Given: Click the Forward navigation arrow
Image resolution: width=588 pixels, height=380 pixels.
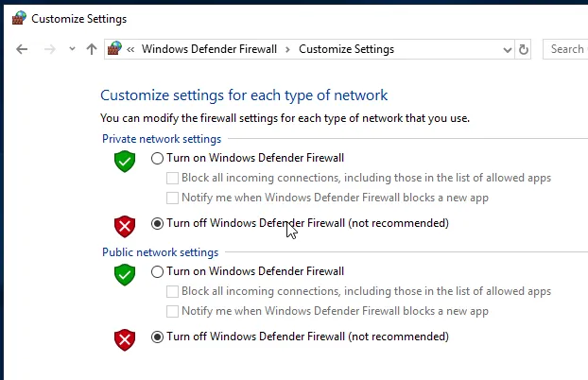Looking at the screenshot, I should (49, 49).
